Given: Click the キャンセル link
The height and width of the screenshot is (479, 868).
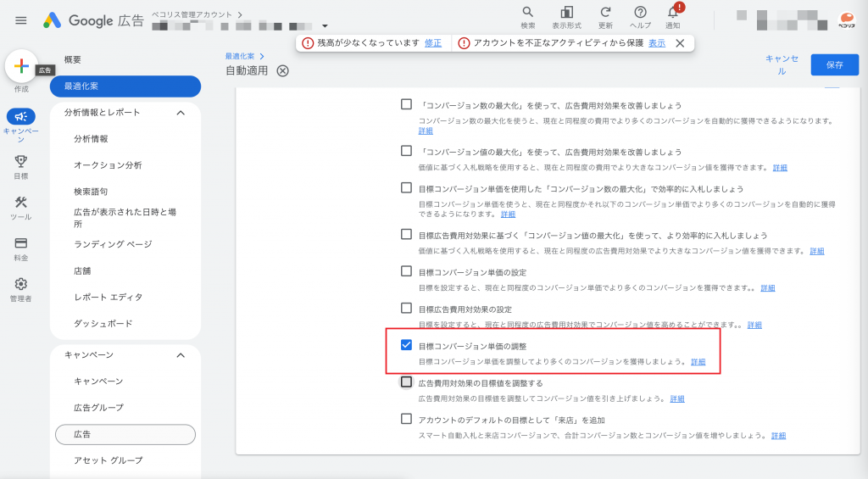Looking at the screenshot, I should (782, 64).
